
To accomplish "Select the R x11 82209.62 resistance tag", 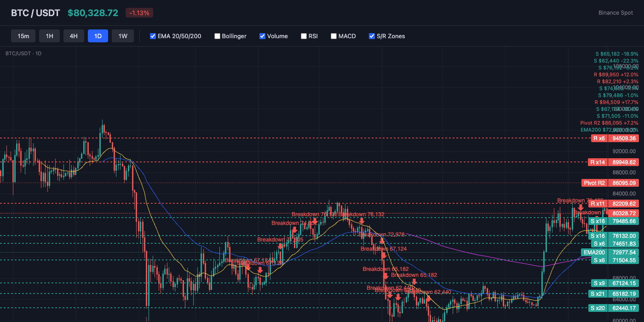I will [x=613, y=203].
